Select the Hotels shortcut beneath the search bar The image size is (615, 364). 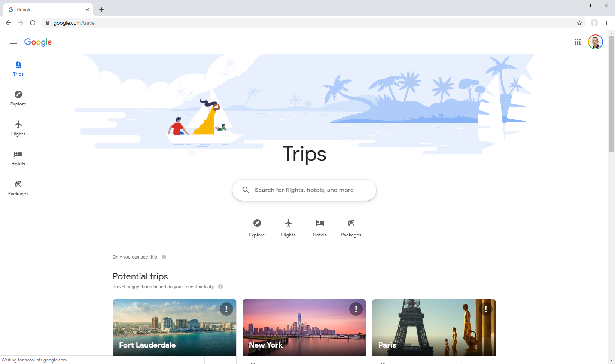click(x=320, y=227)
